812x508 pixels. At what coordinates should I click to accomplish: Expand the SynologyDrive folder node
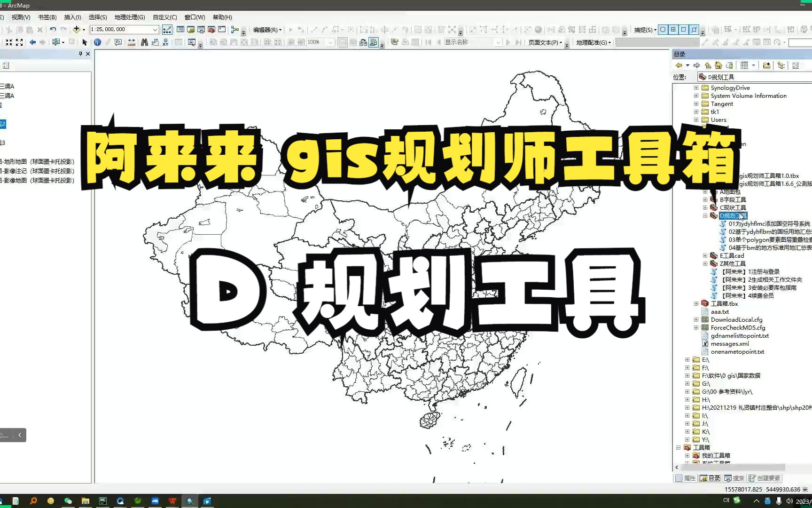click(696, 87)
